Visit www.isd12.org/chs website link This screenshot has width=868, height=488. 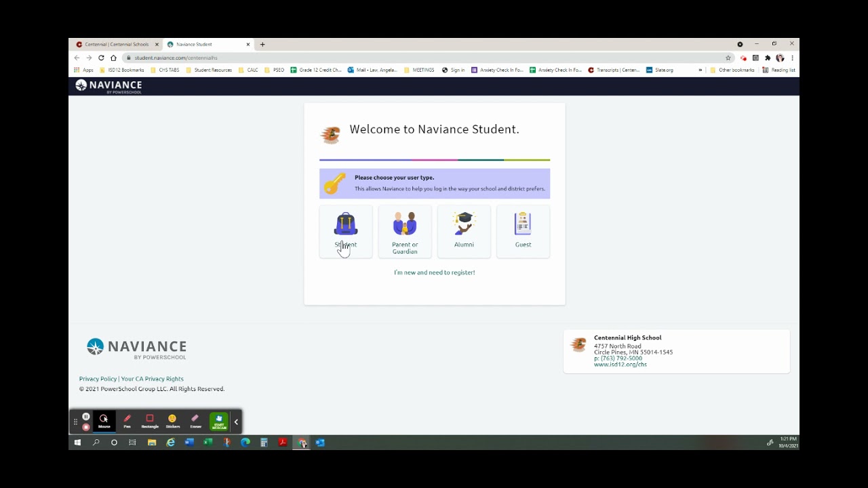tap(620, 365)
